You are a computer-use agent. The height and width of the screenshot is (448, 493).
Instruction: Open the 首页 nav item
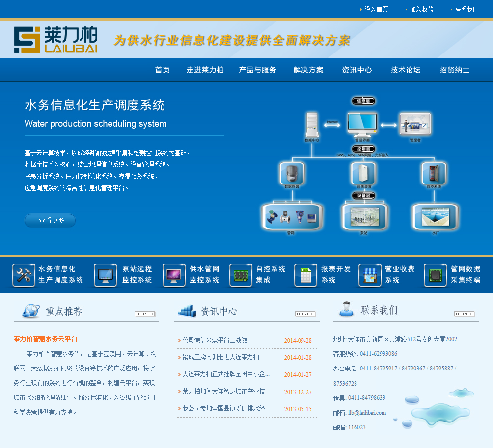pos(162,70)
